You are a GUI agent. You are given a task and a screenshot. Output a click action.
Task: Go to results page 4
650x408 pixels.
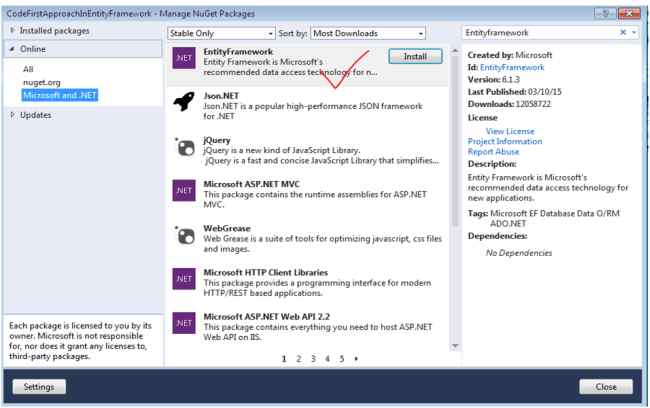[x=327, y=359]
